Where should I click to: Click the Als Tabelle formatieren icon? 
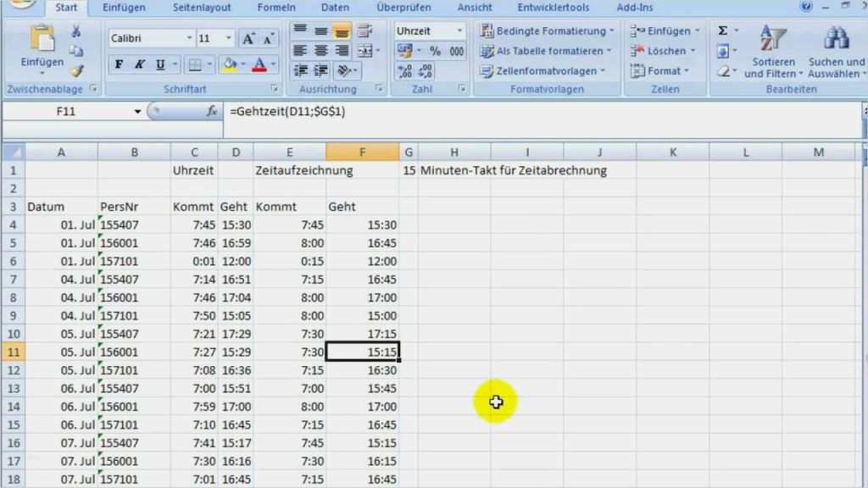click(x=543, y=50)
